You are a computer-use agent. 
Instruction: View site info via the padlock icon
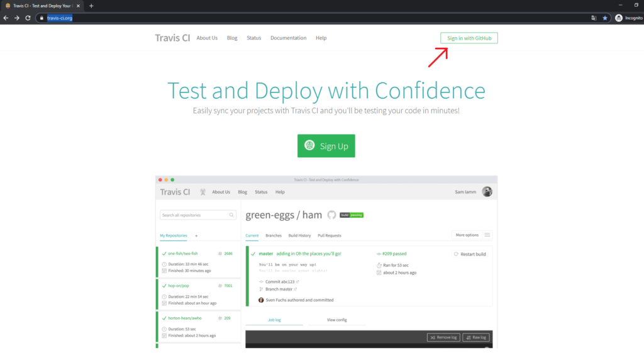click(x=42, y=18)
